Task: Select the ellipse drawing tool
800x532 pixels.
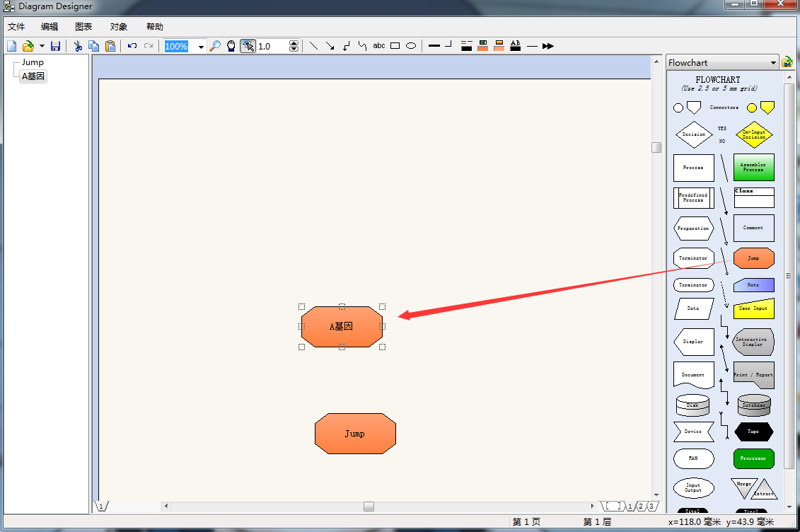Action: 411,46
